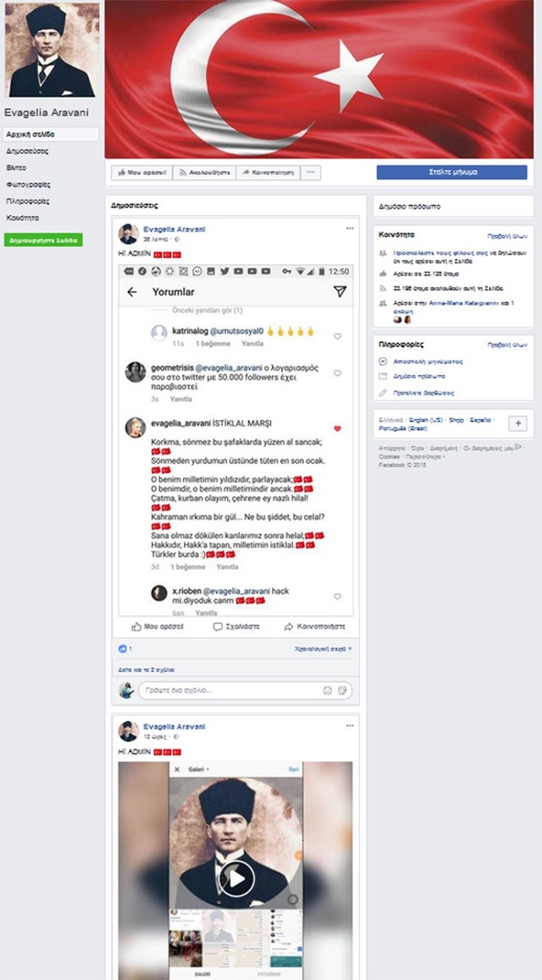Click the green Δημιουργήστε Σελίδα button
Screen dimensions: 542x980
pos(43,240)
